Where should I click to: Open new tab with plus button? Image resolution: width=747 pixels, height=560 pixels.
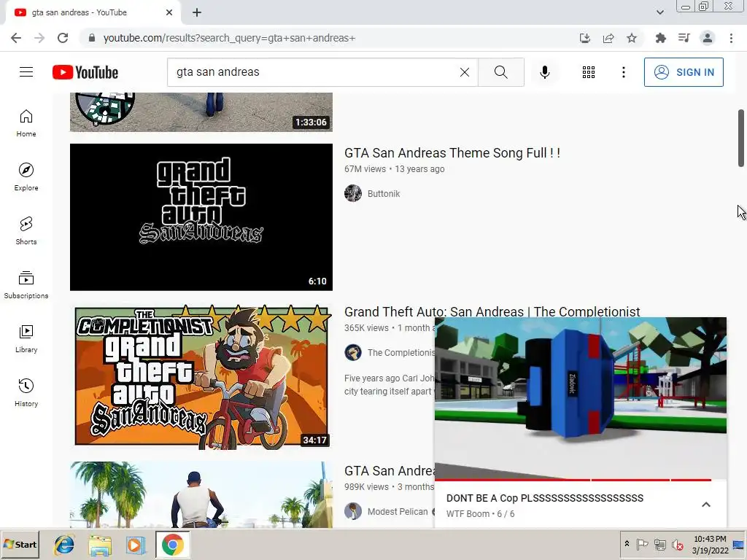[x=197, y=12]
